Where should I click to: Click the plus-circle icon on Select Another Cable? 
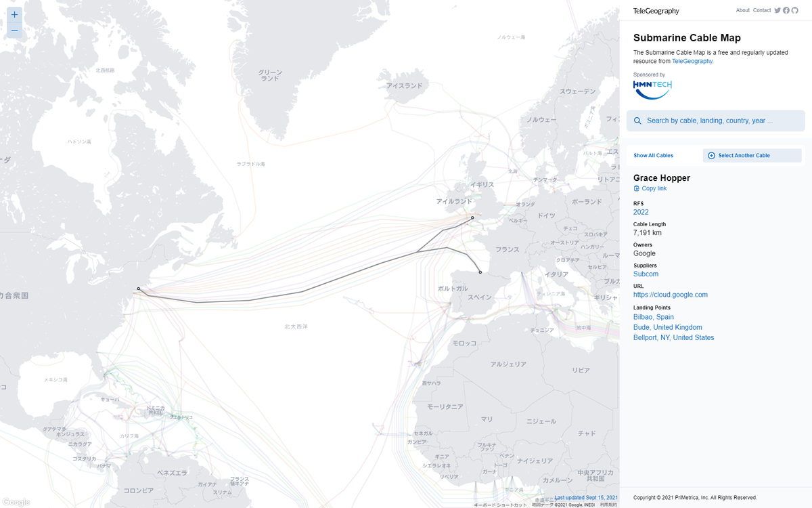[711, 156]
